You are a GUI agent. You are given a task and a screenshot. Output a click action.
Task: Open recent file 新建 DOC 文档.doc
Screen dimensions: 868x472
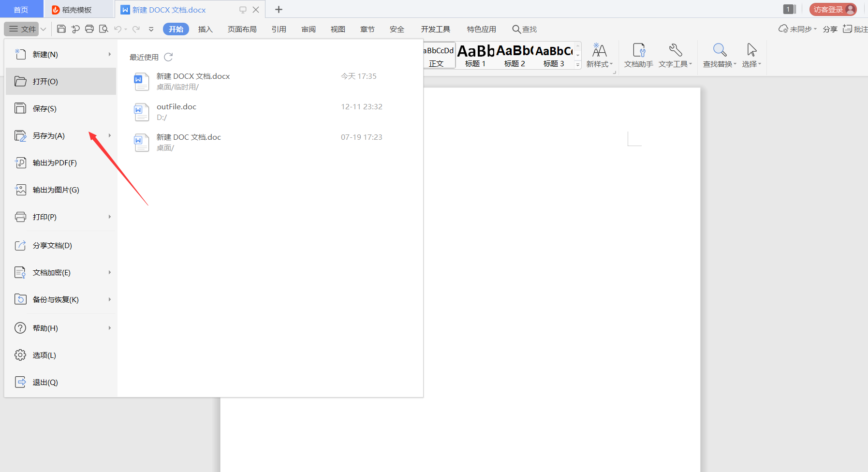[x=269, y=142]
